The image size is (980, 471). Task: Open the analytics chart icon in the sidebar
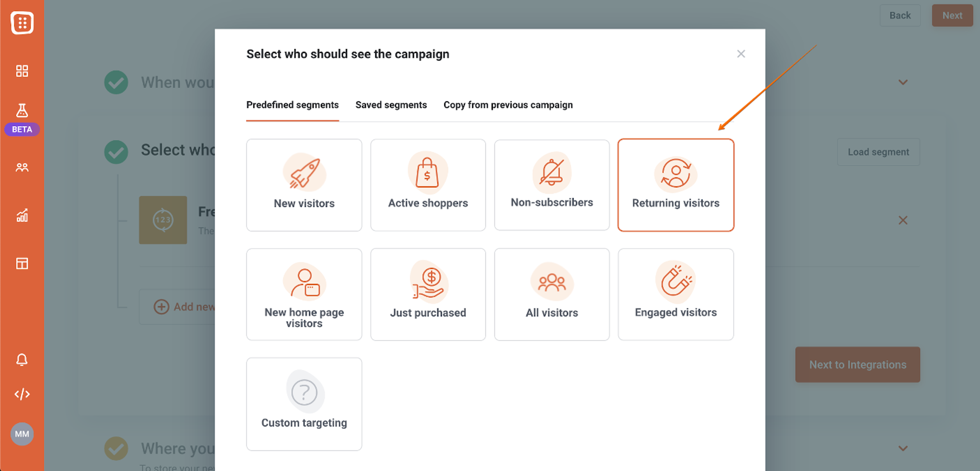tap(22, 216)
